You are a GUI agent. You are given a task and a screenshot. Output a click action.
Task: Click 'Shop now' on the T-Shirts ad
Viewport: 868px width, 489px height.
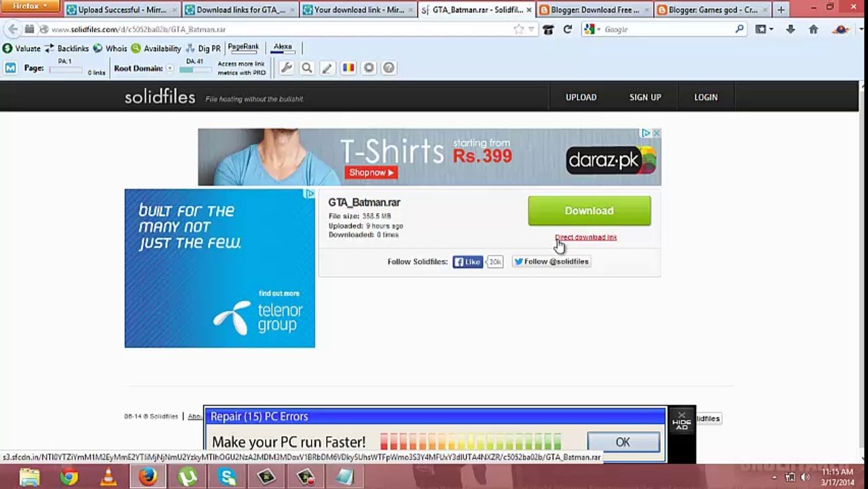[371, 173]
